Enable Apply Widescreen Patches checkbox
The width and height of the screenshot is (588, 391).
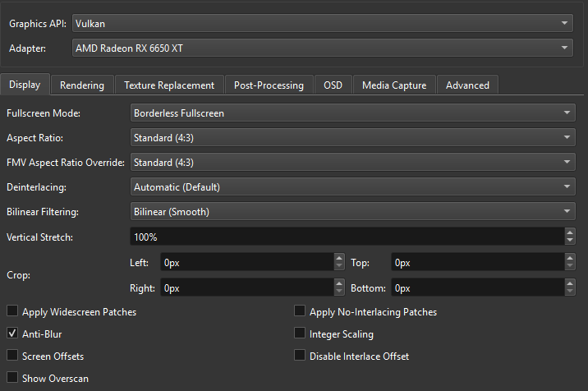coord(12,312)
